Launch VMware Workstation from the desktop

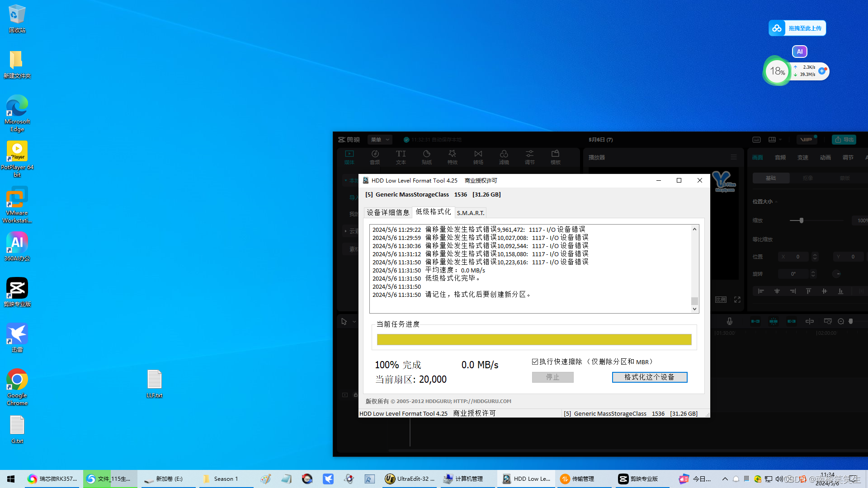coord(17,198)
